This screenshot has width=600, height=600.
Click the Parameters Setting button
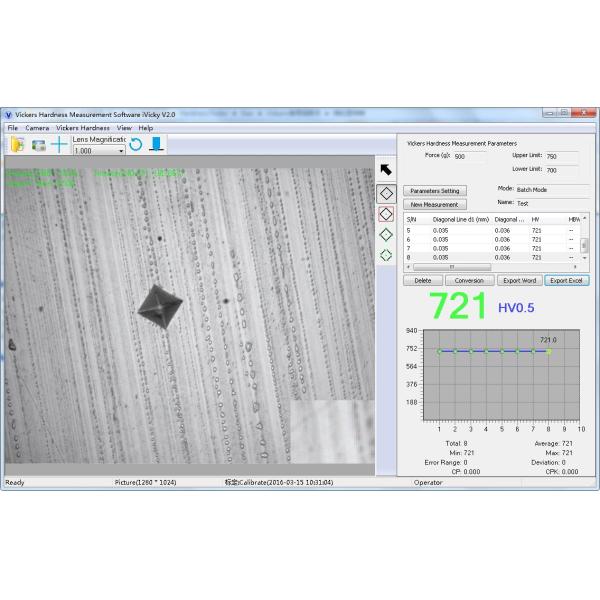tap(435, 190)
